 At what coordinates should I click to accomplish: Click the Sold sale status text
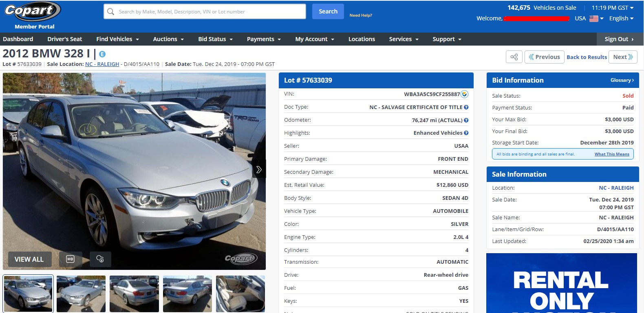click(x=628, y=96)
